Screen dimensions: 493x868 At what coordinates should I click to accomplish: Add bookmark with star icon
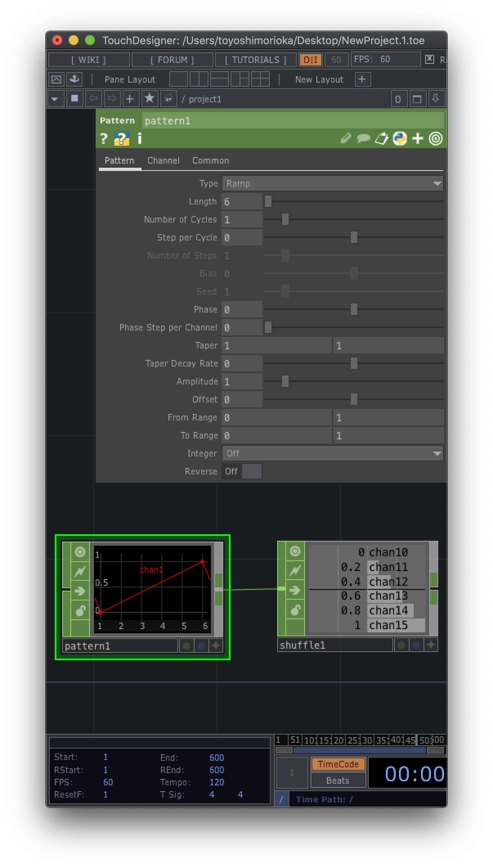coord(149,99)
